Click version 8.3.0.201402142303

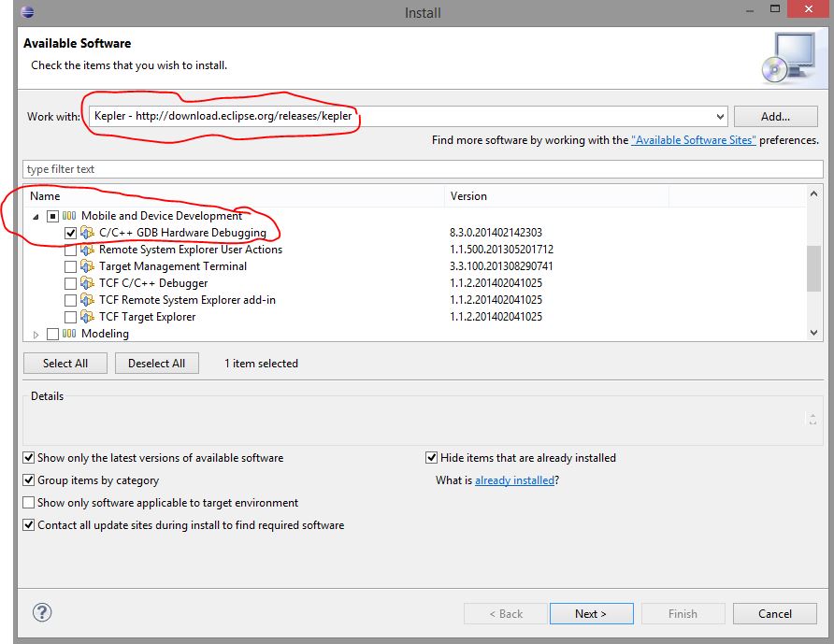(x=496, y=233)
